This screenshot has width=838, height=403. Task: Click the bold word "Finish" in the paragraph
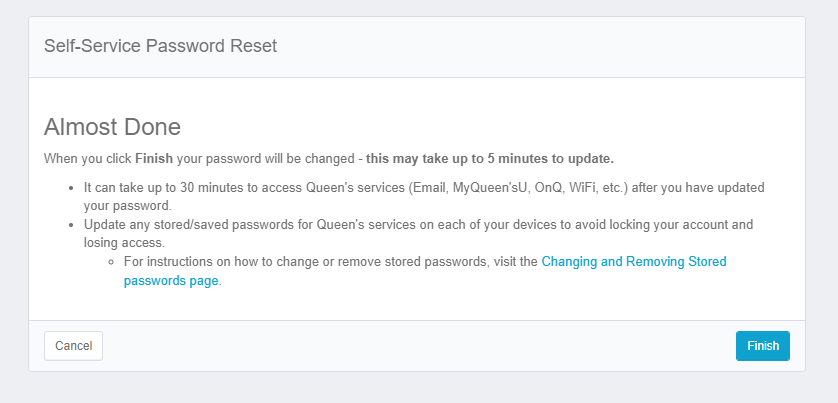tap(154, 159)
